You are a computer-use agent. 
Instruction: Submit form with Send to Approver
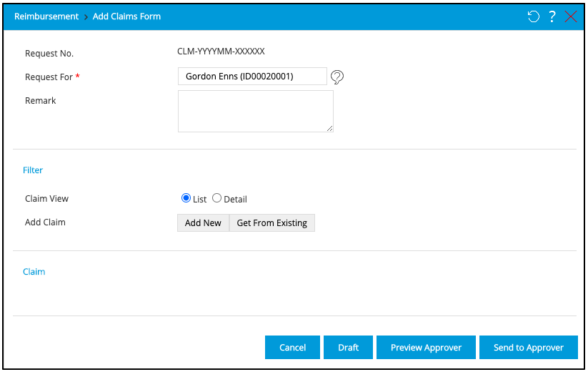pos(529,347)
